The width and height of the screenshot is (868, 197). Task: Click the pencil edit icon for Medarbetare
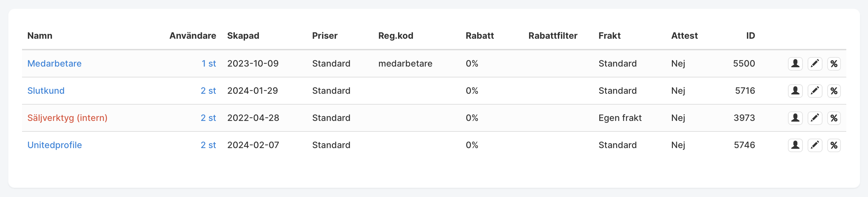point(815,64)
